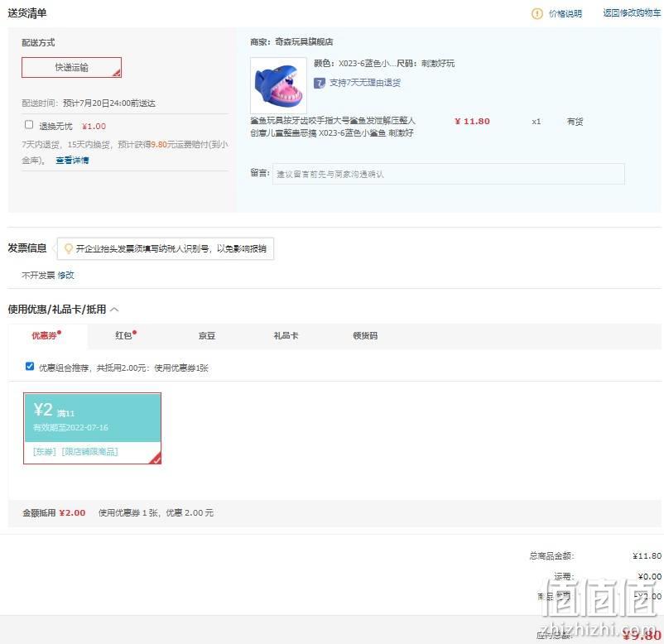Image resolution: width=664 pixels, height=644 pixels.
Task: Click delivery time 预计7月20日24:00前送达
Action: pos(108,103)
